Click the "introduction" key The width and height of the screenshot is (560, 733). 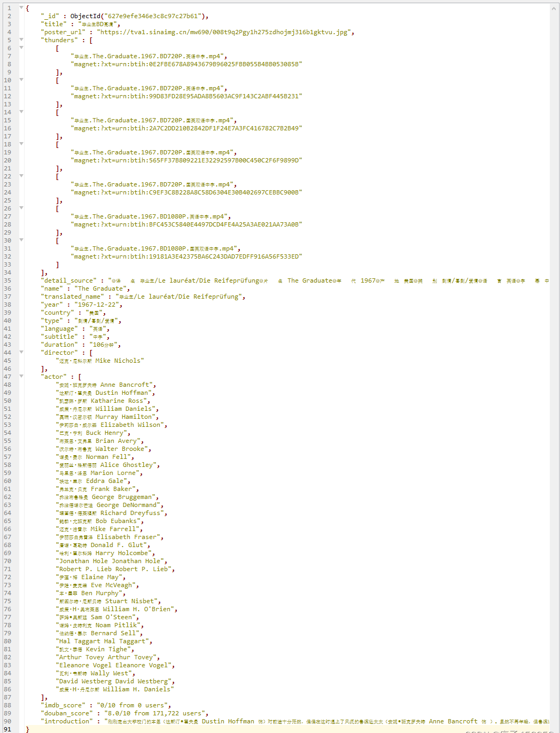[x=66, y=721]
